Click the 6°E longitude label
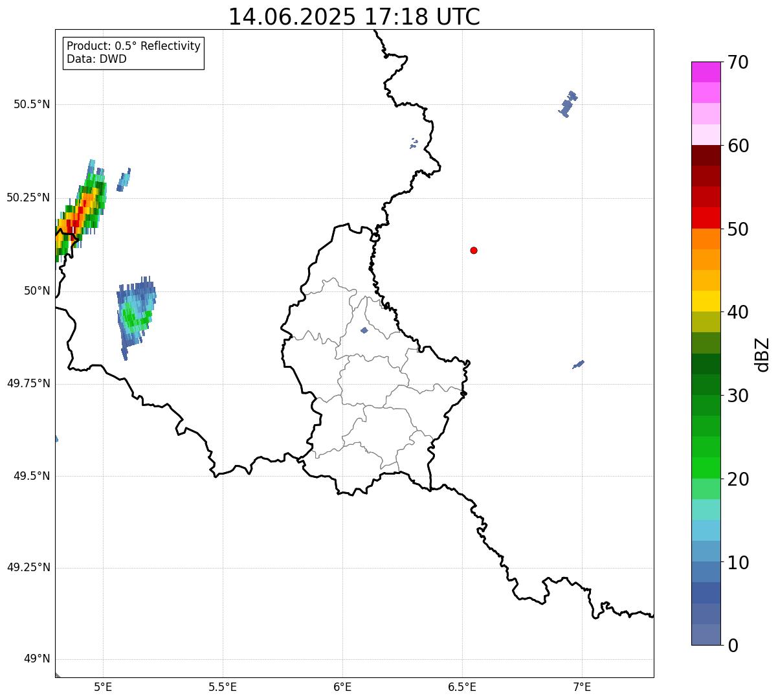This screenshot has width=778, height=700. 343,686
